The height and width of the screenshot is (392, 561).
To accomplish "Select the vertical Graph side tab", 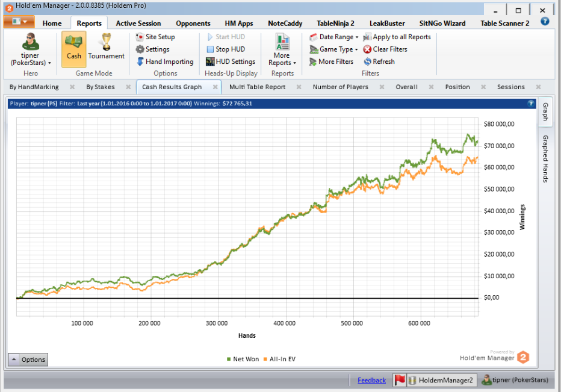I will [x=545, y=111].
